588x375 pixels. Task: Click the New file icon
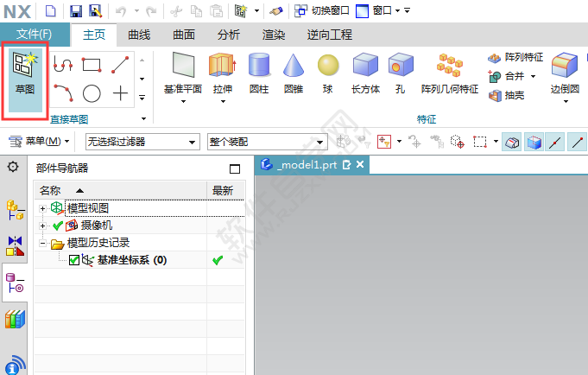(x=51, y=11)
